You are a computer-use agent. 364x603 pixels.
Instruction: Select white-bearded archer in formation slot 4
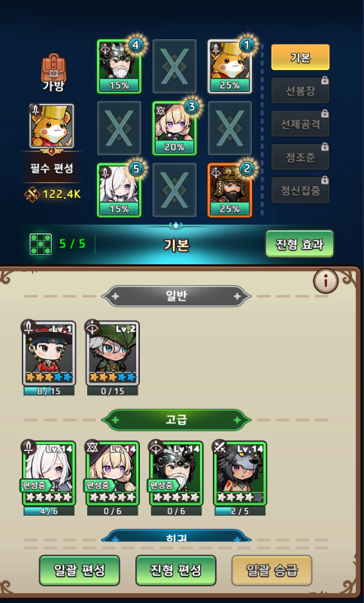pos(119,66)
